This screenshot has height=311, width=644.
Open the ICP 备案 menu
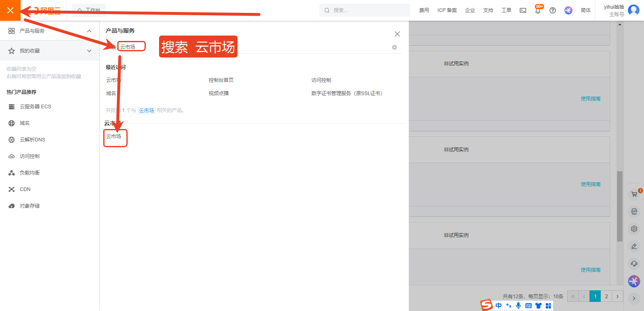click(x=447, y=10)
